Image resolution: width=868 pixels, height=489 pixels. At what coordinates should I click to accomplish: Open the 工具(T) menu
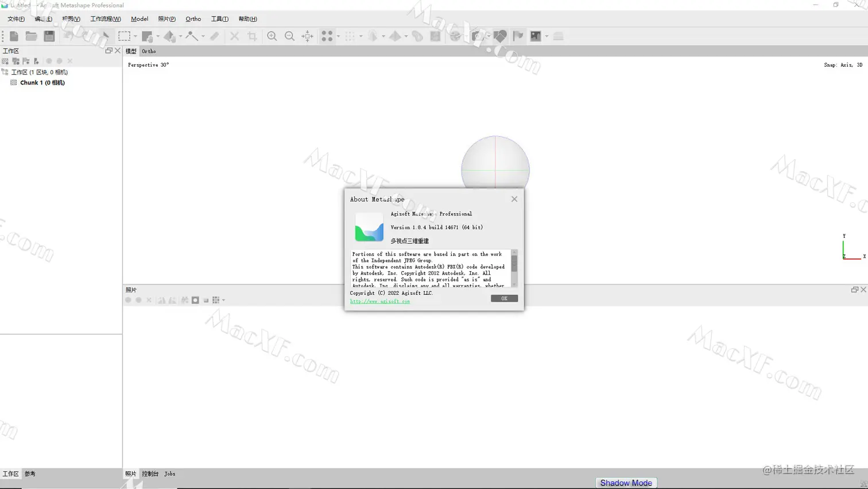220,19
